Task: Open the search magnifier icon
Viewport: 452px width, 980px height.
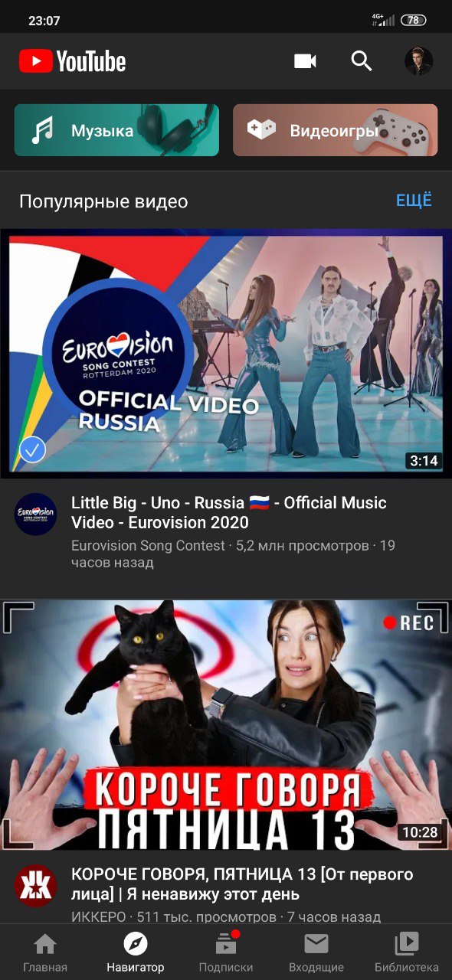Action: pos(362,61)
